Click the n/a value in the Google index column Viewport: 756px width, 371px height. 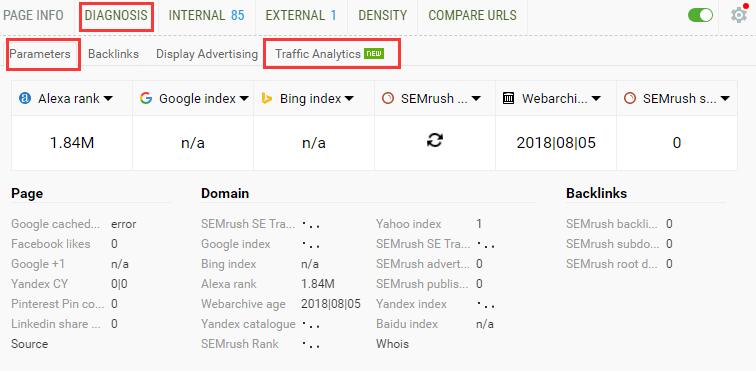pyautogui.click(x=193, y=143)
